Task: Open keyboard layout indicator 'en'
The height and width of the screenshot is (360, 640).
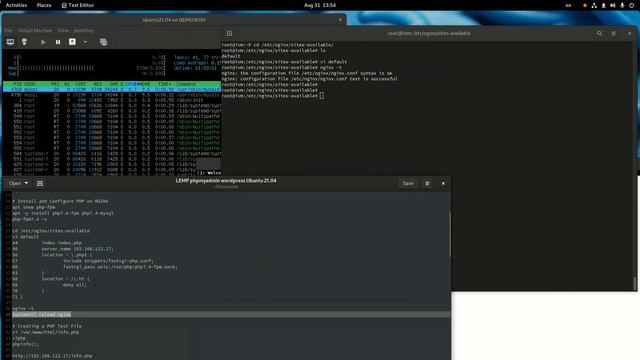Action: 568,5
